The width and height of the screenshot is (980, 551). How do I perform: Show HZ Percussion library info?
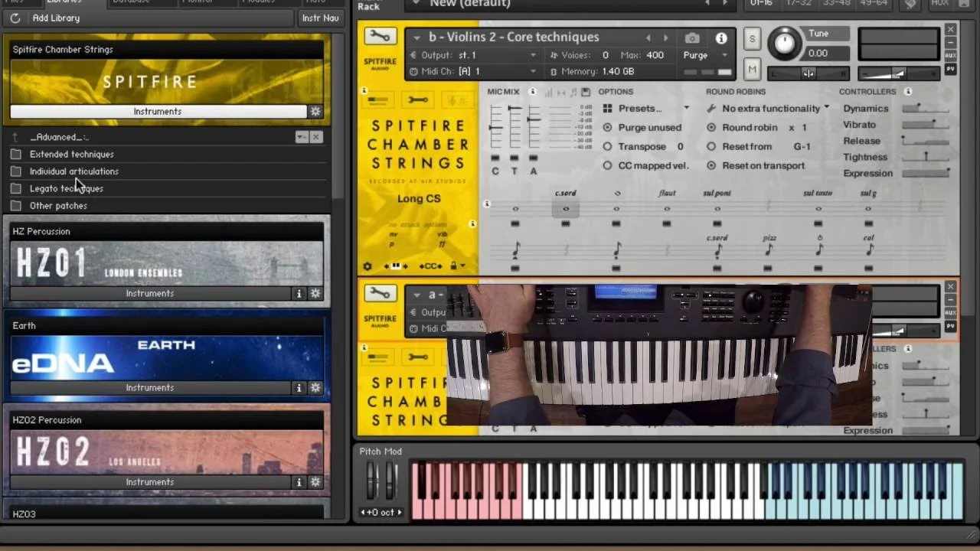point(299,293)
